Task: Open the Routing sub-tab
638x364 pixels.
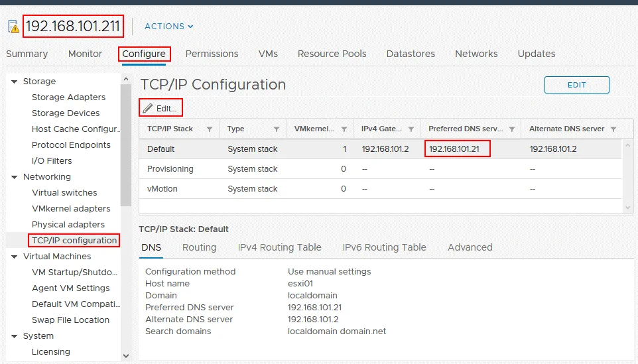Action: click(x=199, y=247)
